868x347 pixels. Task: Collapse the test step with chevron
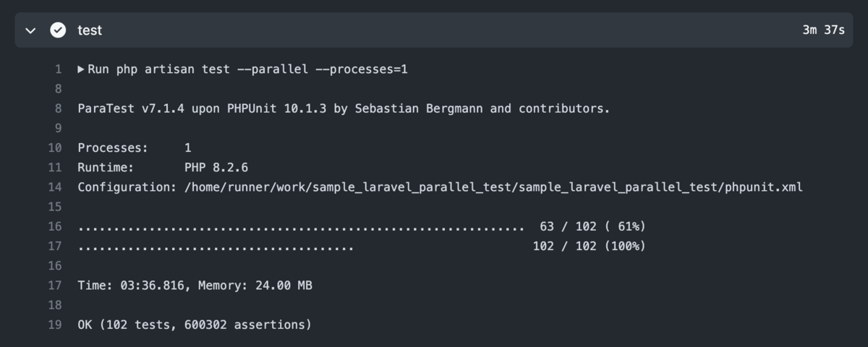point(30,30)
